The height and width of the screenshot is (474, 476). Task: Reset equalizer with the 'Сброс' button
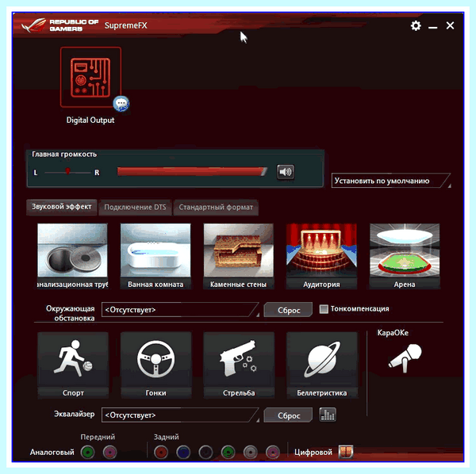click(x=288, y=415)
